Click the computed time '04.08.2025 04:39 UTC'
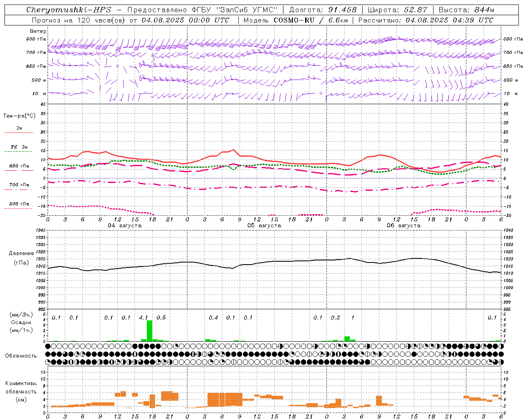This screenshot has height=420, width=525. click(450, 20)
